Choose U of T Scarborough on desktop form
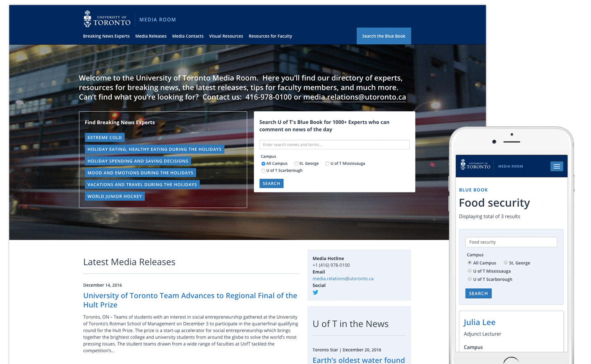 click(x=263, y=171)
